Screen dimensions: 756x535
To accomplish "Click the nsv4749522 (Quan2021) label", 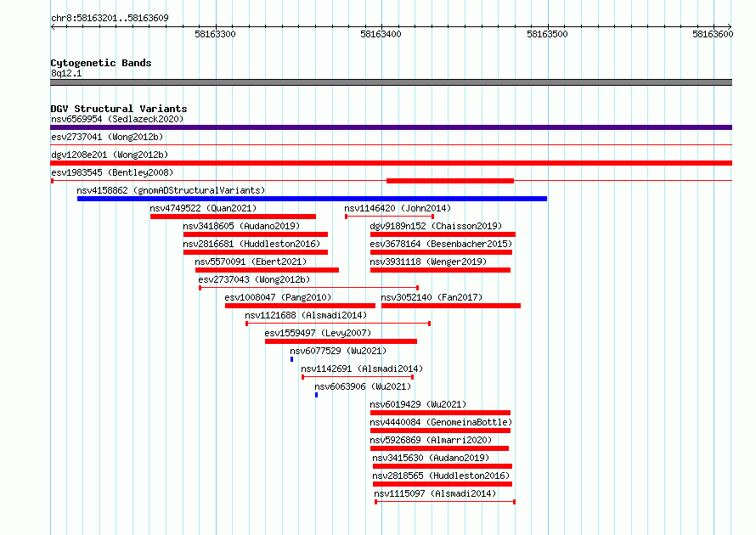I will pyautogui.click(x=203, y=208).
